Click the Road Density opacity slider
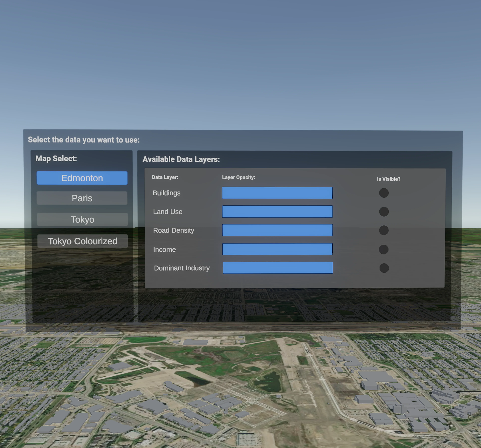Image resolution: width=481 pixels, height=448 pixels. tap(277, 230)
